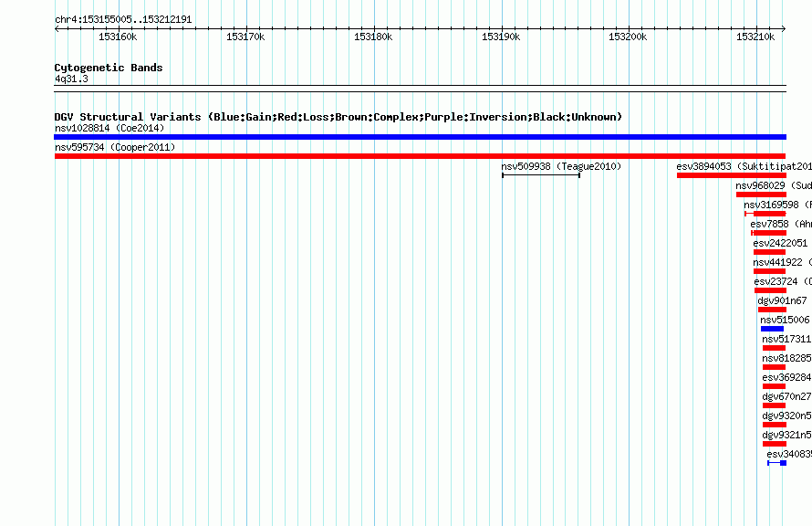Click the 153180k ruler tick label
The height and width of the screenshot is (526, 812).
pyautogui.click(x=373, y=37)
